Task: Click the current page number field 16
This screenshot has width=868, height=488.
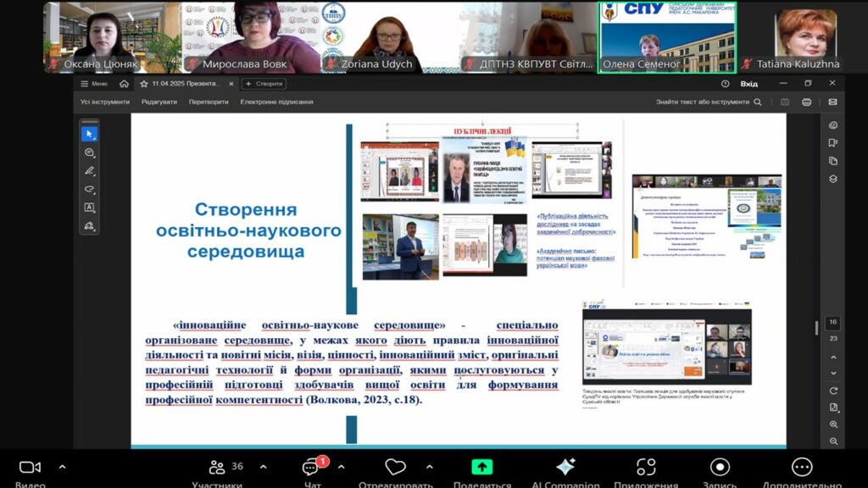Action: [x=833, y=323]
